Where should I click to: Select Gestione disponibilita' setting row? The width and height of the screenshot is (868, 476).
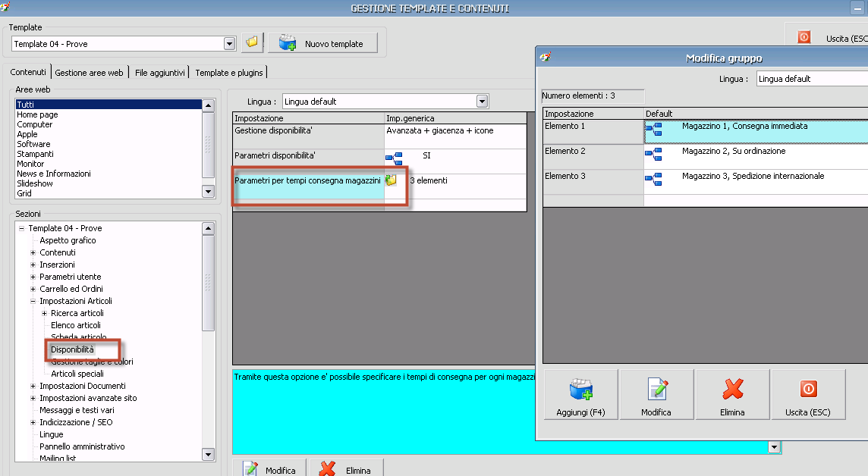tap(379, 136)
